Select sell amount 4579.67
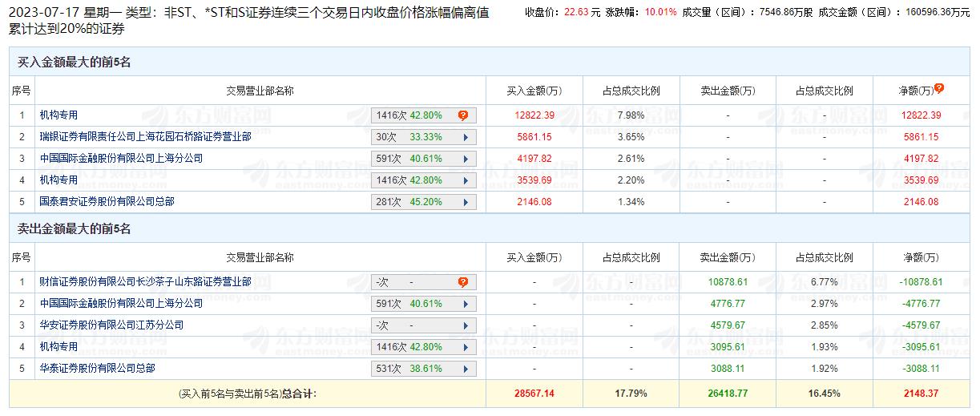 click(728, 325)
